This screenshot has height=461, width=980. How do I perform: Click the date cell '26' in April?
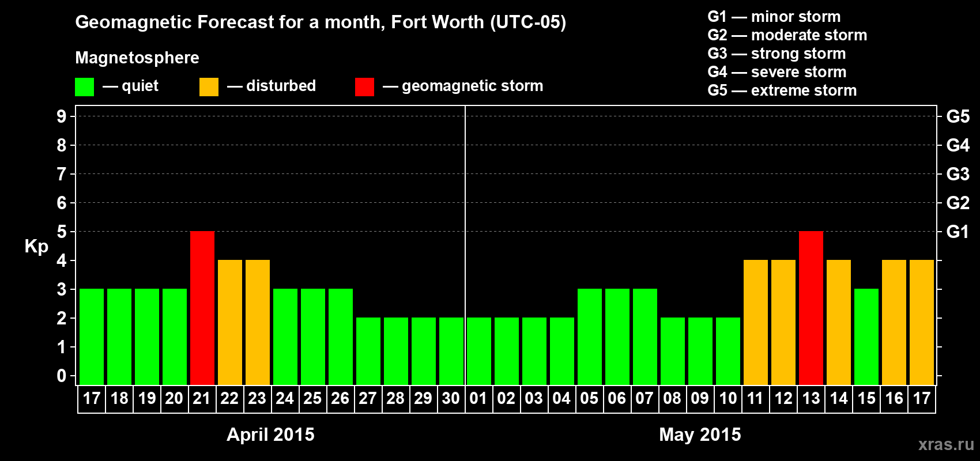(x=341, y=399)
